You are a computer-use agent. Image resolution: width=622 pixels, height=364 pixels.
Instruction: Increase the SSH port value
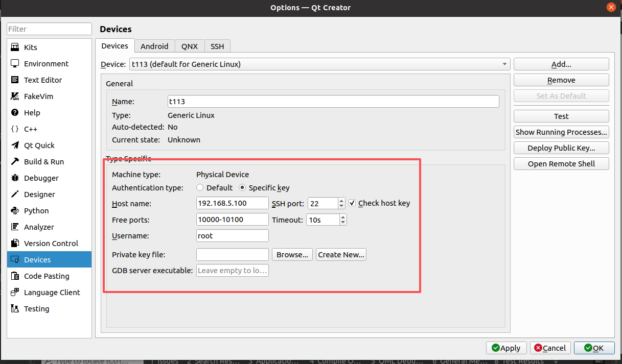(x=341, y=201)
